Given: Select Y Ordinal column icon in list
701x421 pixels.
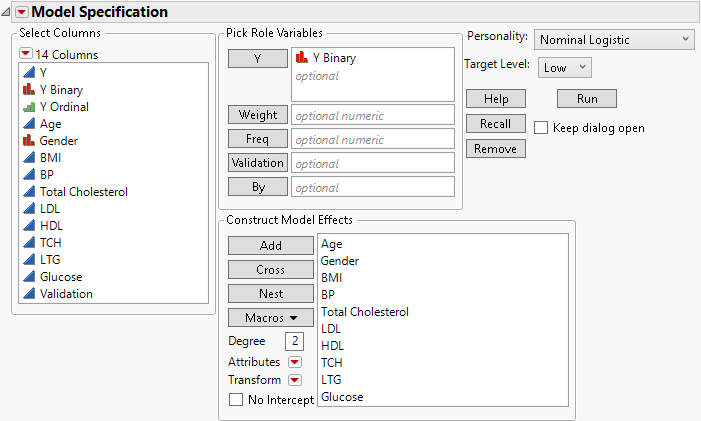Looking at the screenshot, I should pyautogui.click(x=28, y=107).
